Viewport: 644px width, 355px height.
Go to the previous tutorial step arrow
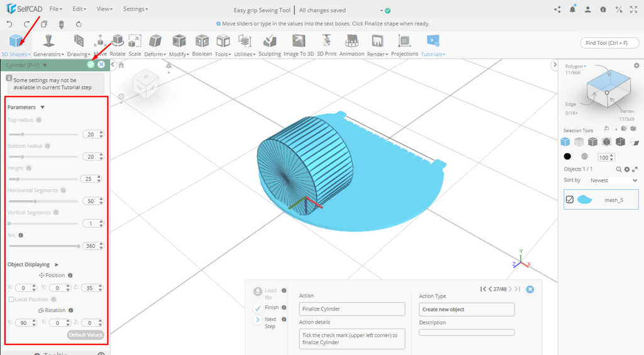pos(490,290)
